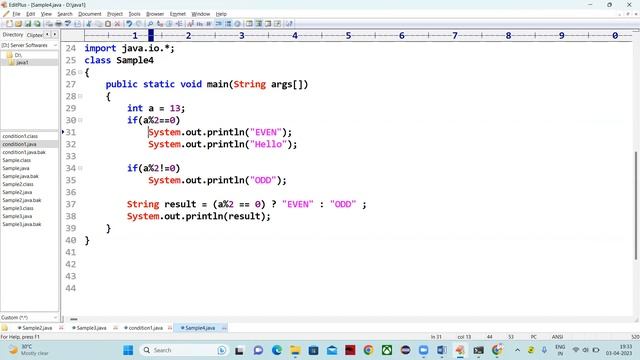Collapse the code fold at line 26

(80, 72)
